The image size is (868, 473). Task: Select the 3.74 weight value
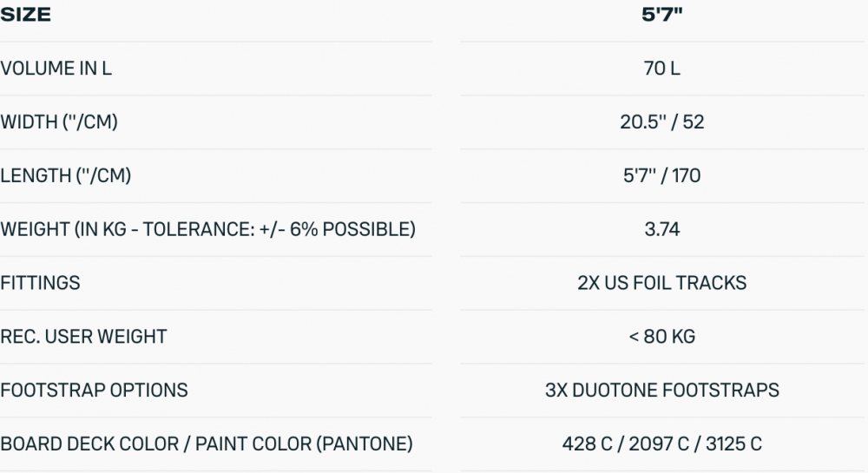point(661,230)
